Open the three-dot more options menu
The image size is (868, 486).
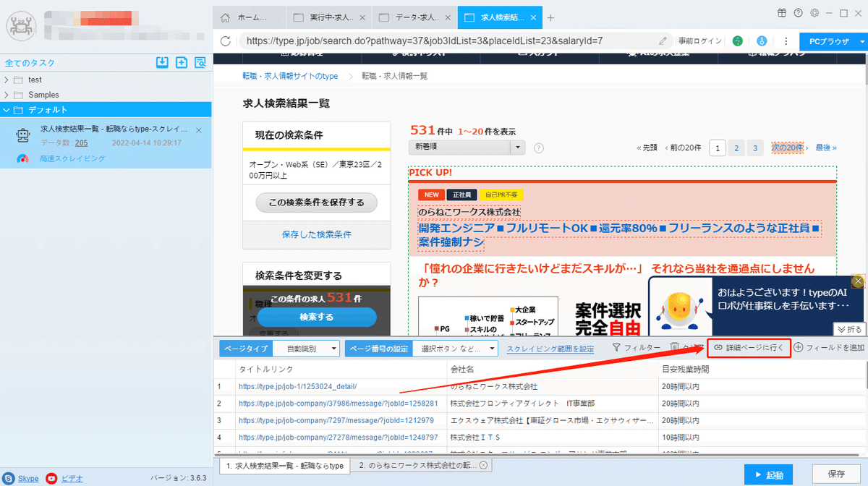pos(785,41)
